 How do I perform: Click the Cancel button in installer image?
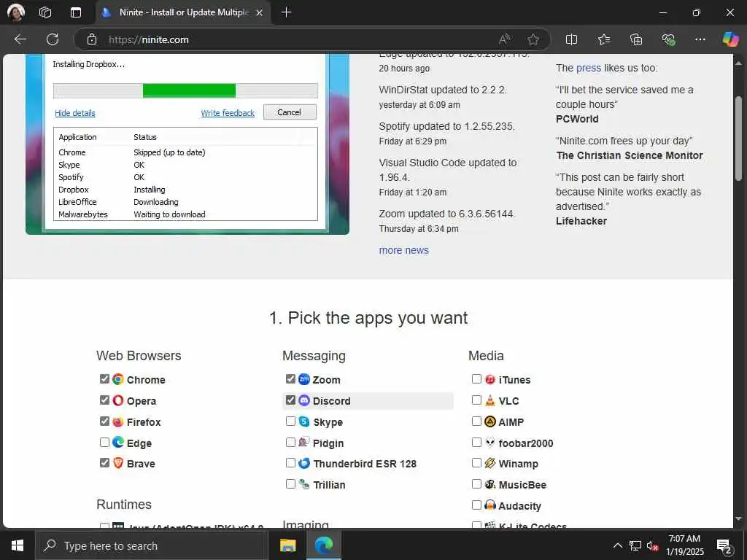(x=289, y=112)
